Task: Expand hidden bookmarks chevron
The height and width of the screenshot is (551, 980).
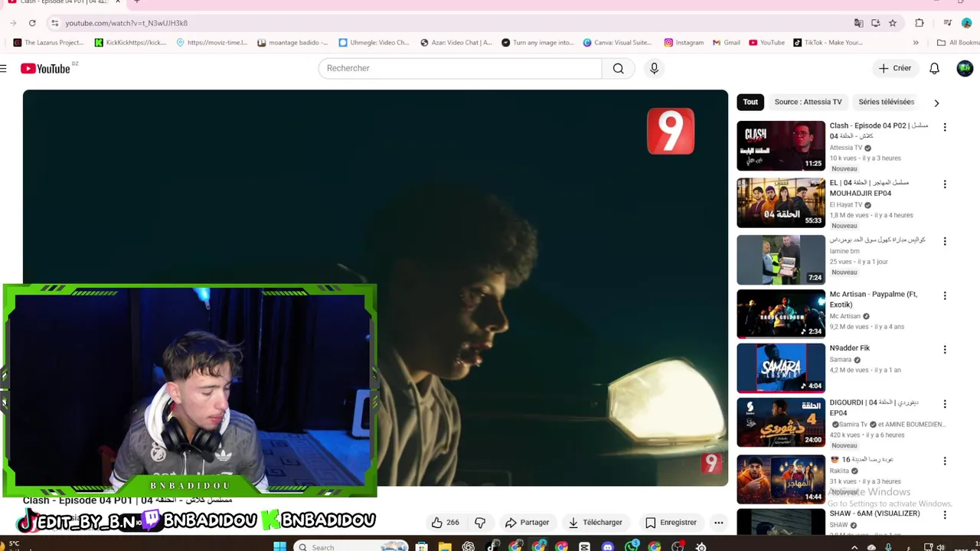Action: click(916, 43)
